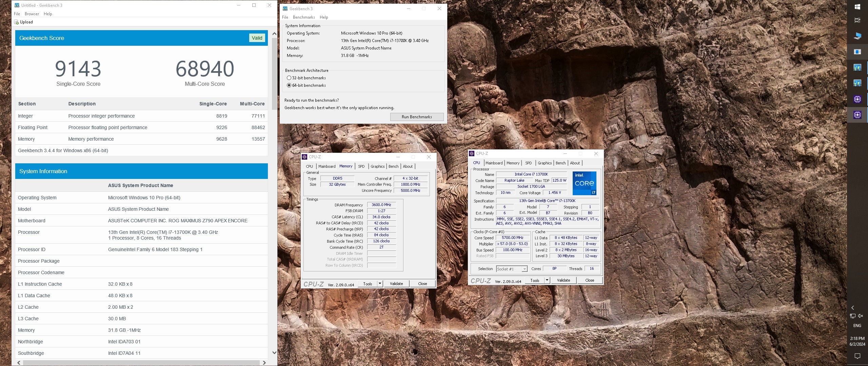The image size is (868, 366).
Task: Click the Geekbench icon in the Untitled window title bar
Action: click(x=17, y=5)
